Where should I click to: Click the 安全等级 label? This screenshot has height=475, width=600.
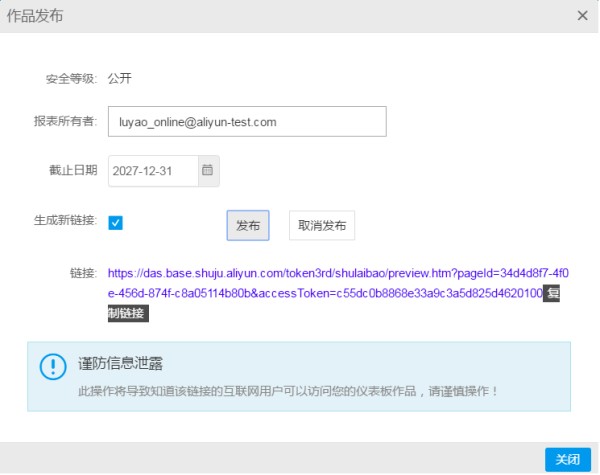click(71, 79)
